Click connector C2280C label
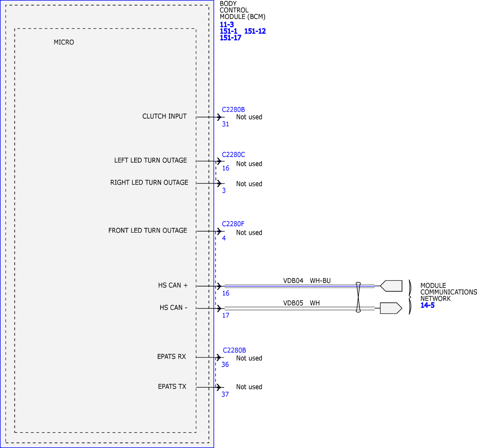This screenshot has width=477, height=448. 233,155
